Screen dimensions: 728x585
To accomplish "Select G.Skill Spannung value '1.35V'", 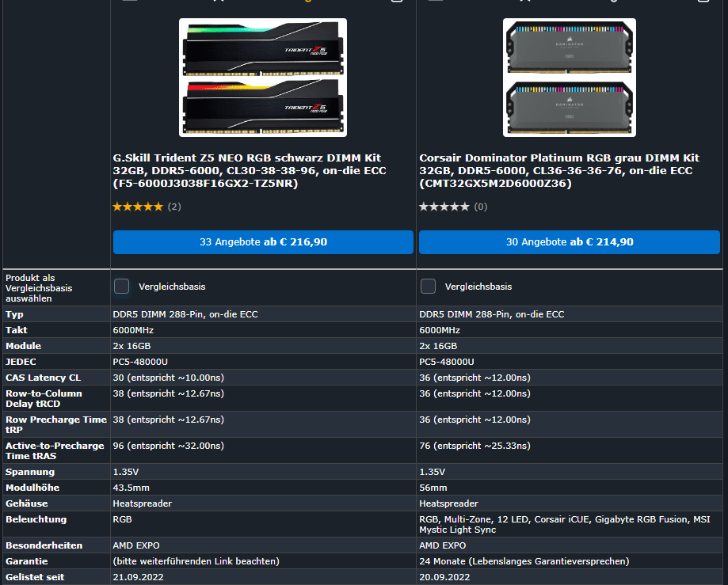I will tap(126, 472).
